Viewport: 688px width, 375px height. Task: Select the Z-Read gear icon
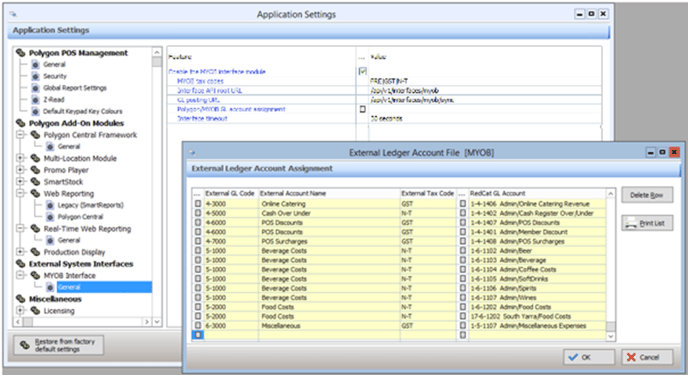tap(36, 100)
